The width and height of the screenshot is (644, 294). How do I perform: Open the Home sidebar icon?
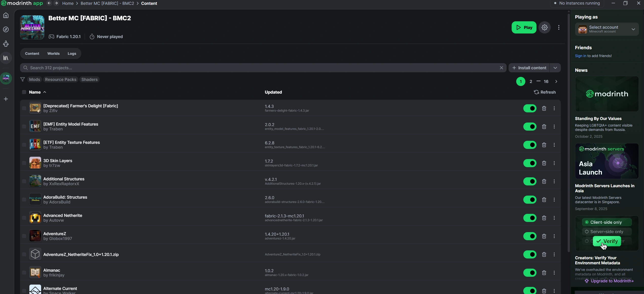click(x=6, y=15)
